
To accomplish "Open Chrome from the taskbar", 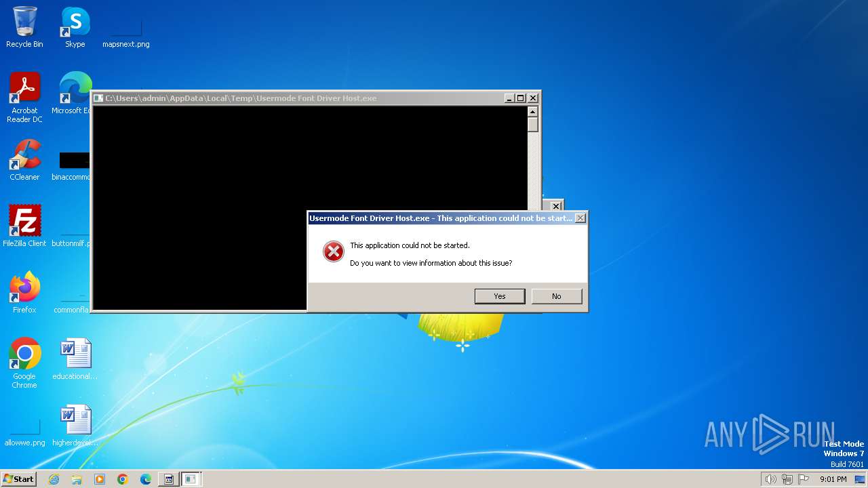I will [123, 479].
